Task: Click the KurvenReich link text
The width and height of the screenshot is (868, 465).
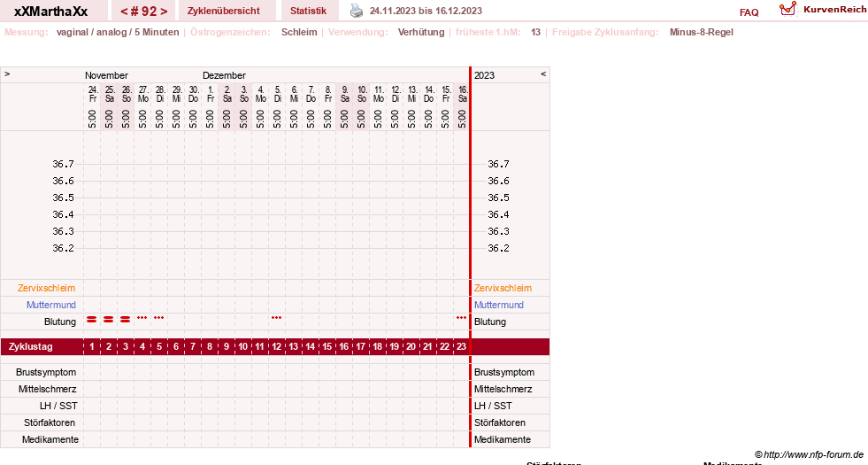Action: [834, 10]
